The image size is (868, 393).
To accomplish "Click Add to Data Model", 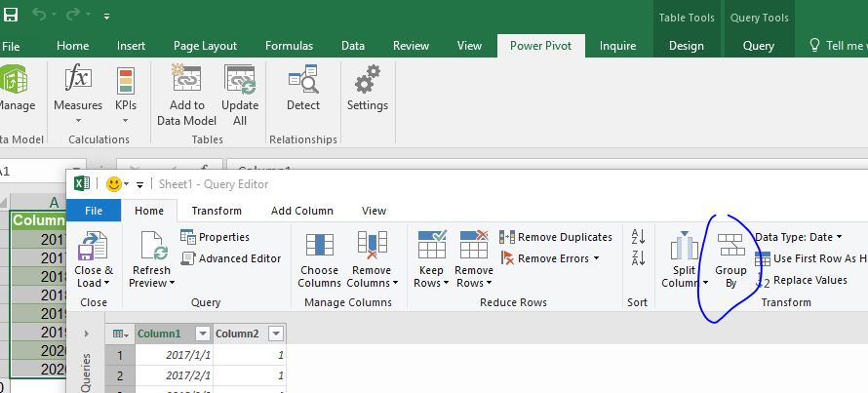I will pyautogui.click(x=186, y=81).
